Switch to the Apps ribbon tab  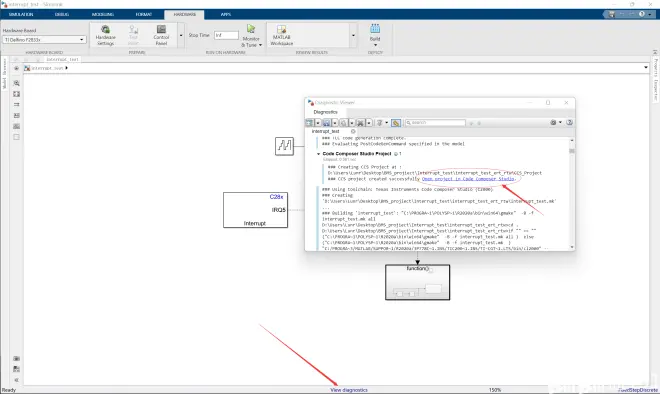click(x=226, y=14)
